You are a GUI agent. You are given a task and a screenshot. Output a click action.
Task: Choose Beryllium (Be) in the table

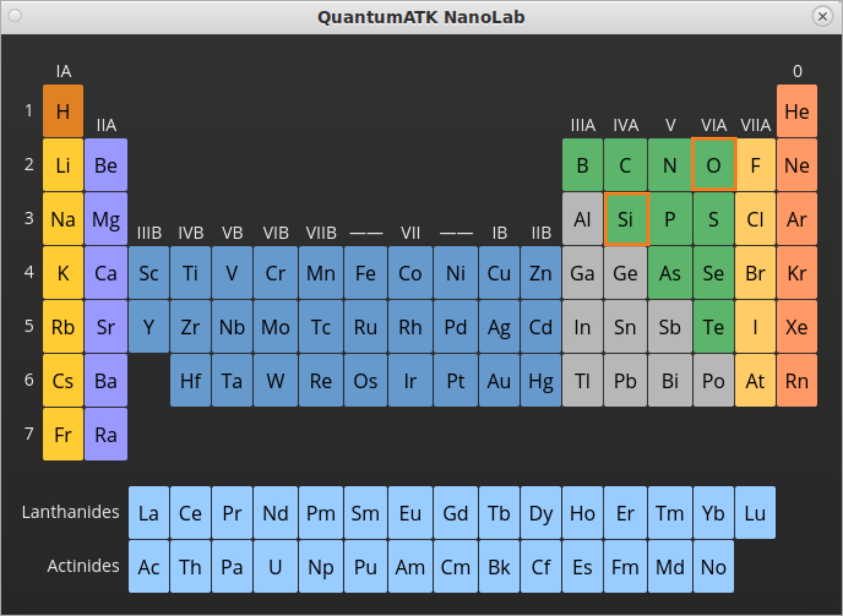106,165
